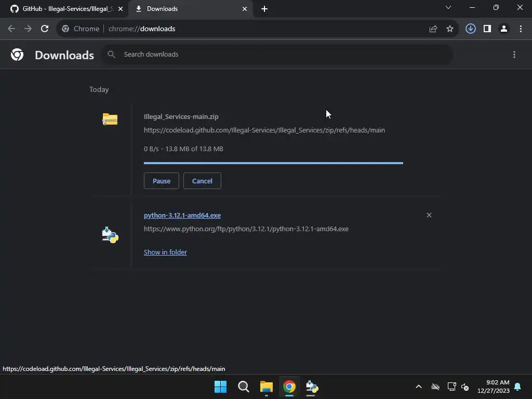Open the Windows Start menu
This screenshot has width=532, height=399.
coord(220,387)
